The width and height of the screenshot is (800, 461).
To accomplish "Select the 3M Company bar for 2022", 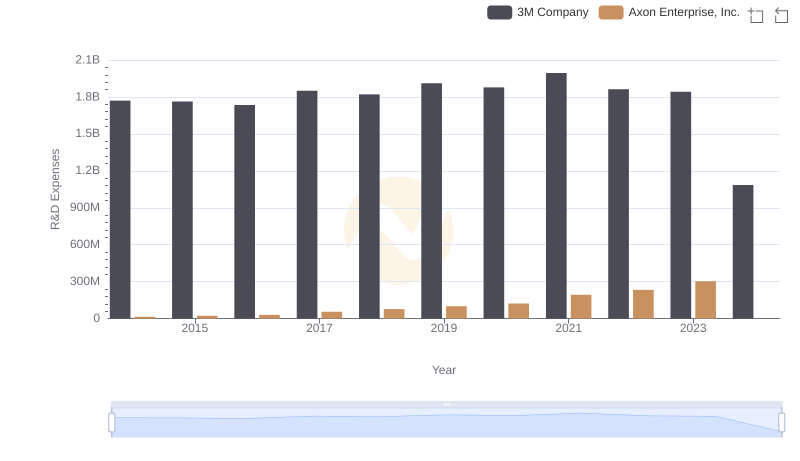I will 618,204.
